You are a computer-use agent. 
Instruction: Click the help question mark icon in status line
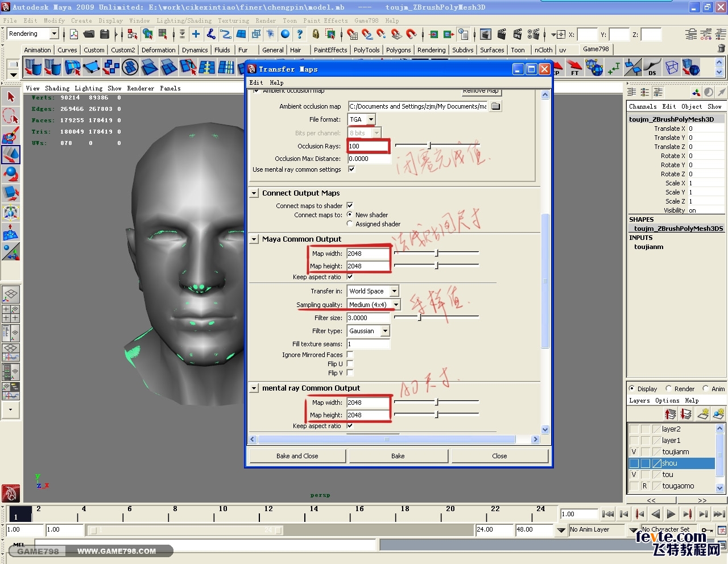tap(300, 34)
